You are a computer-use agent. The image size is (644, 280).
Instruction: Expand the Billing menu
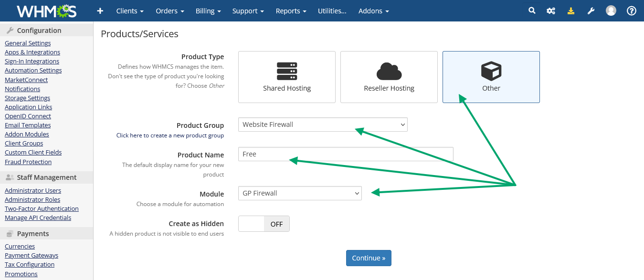(208, 11)
